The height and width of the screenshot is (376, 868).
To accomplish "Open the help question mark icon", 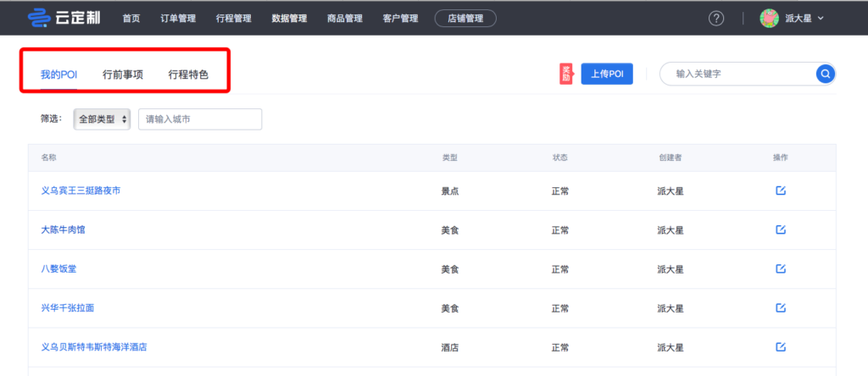I will click(716, 19).
